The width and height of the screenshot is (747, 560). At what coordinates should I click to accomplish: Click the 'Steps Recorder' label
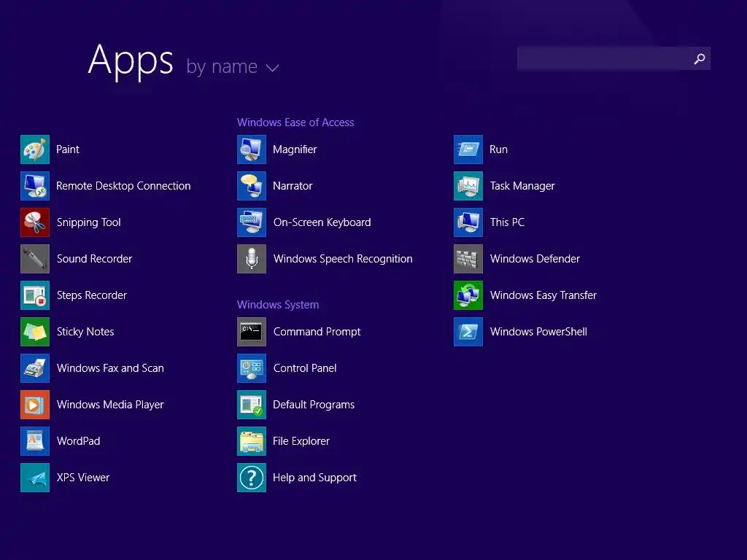[x=92, y=295]
